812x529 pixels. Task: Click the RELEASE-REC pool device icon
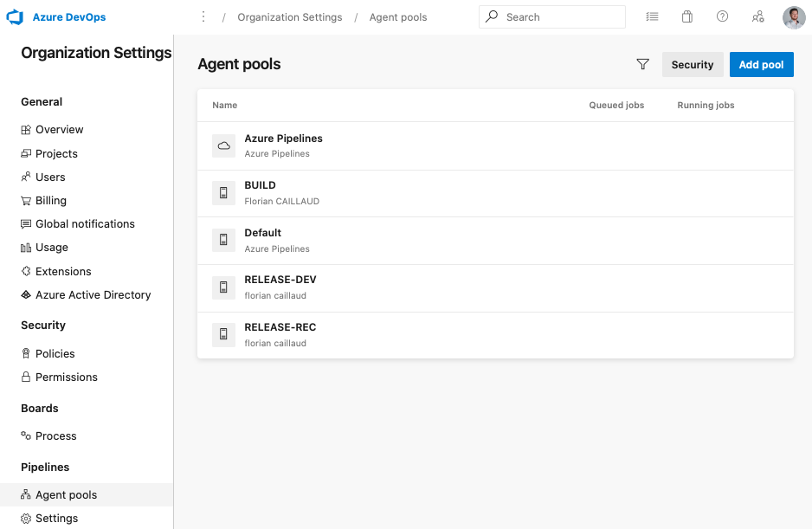[223, 335]
